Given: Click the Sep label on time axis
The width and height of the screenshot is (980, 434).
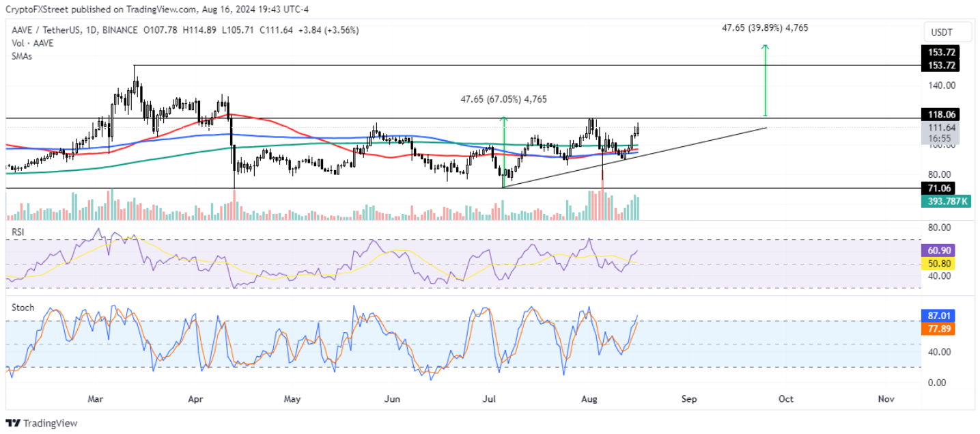Looking at the screenshot, I should [x=689, y=398].
